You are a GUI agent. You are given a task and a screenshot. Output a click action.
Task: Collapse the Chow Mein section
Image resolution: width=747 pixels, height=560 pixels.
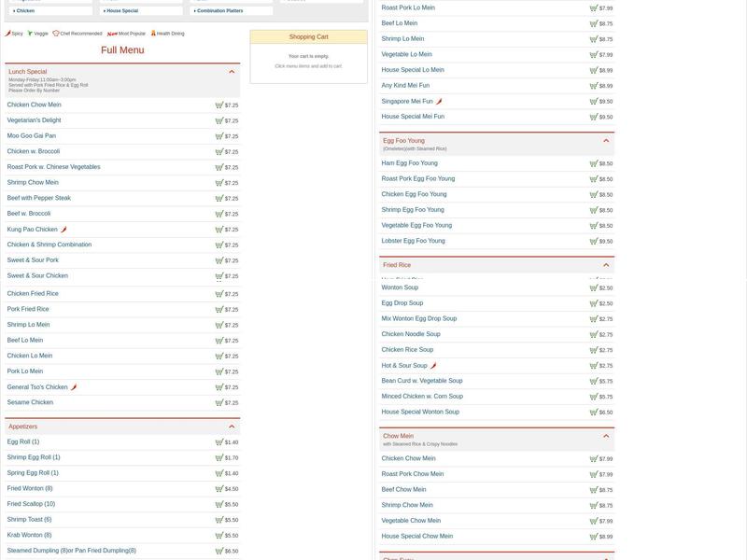[606, 436]
